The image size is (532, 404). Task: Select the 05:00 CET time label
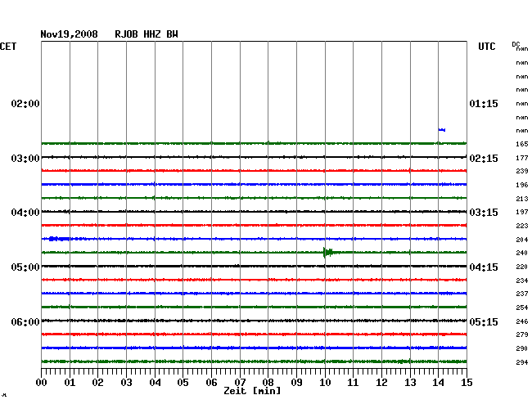point(25,267)
